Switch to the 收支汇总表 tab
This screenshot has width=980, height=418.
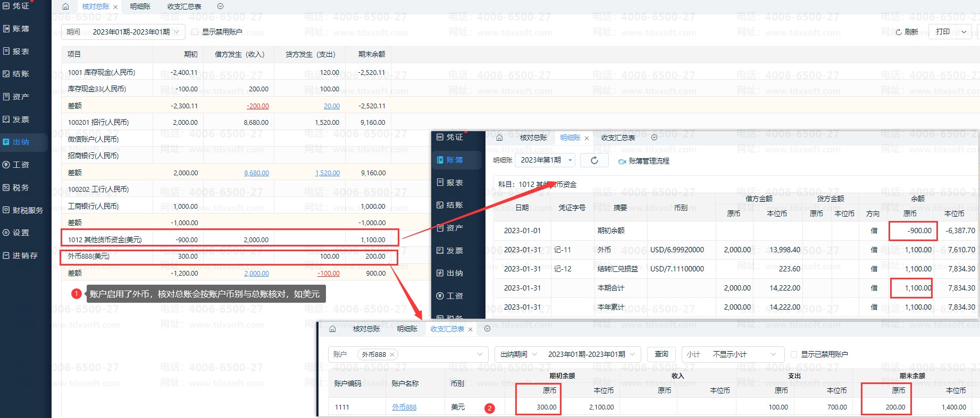pyautogui.click(x=184, y=6)
